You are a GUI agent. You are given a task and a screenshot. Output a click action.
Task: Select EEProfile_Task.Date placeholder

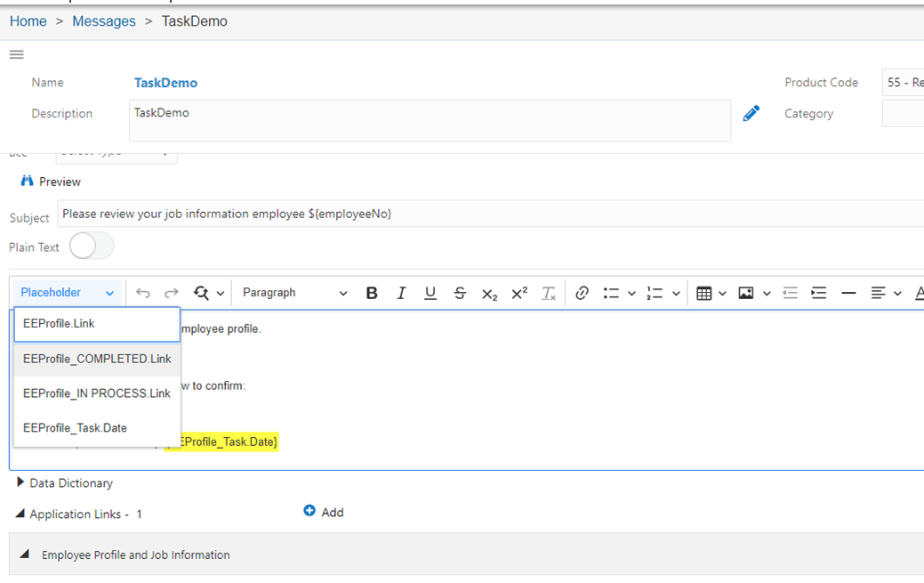(97, 428)
